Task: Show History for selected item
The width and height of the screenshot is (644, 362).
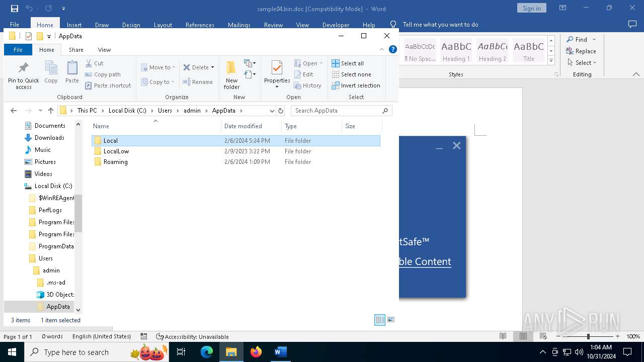Action: (307, 85)
